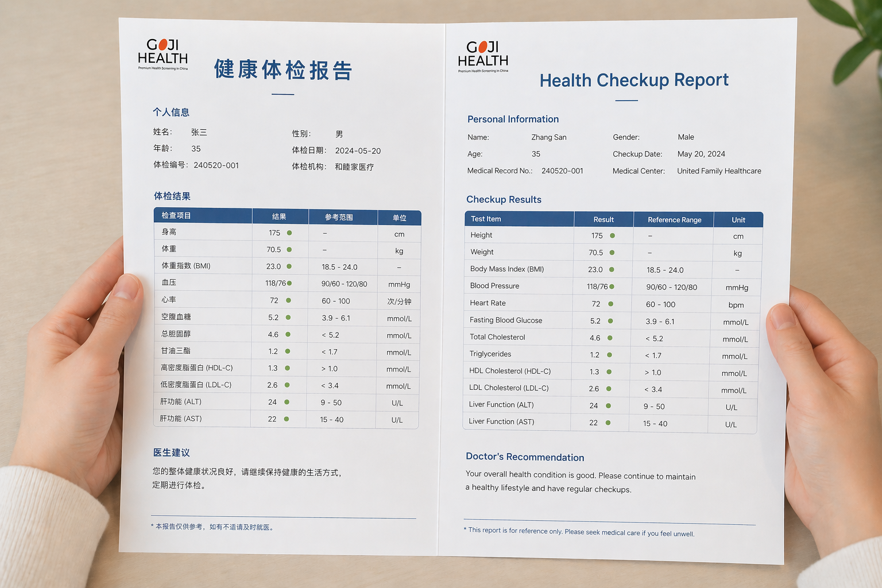Image resolution: width=882 pixels, height=588 pixels.
Task: Click the Goji Health logo on the English page
Action: coord(483,56)
